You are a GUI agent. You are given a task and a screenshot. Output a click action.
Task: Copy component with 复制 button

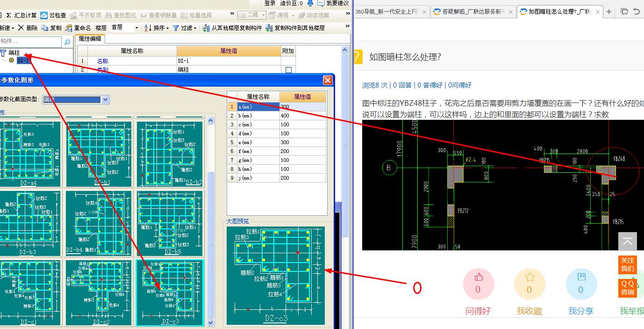(51, 28)
